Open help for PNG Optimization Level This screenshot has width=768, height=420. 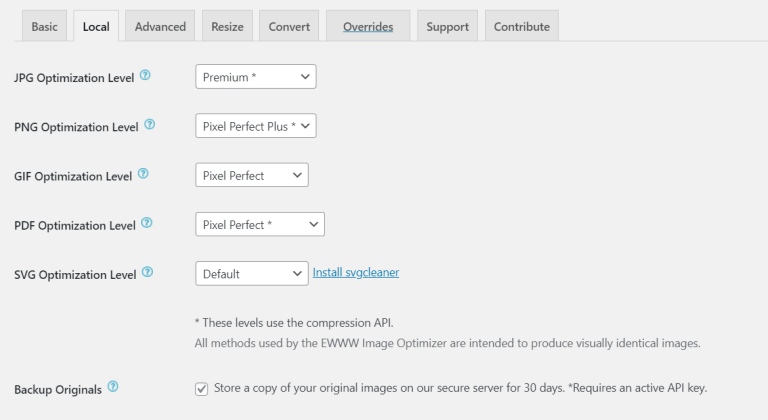pyautogui.click(x=150, y=124)
